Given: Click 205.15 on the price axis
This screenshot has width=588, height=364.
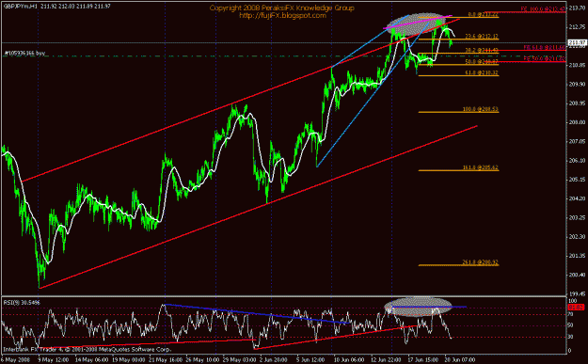Looking at the screenshot, I should 577,180.
